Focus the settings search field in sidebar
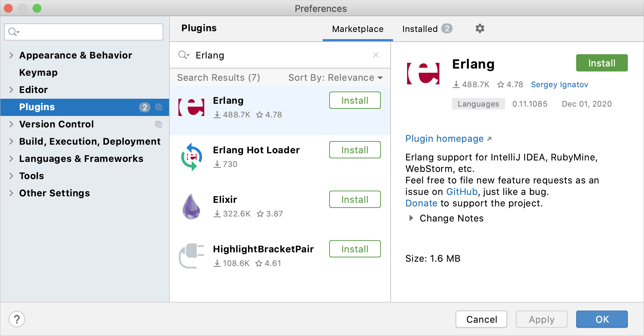This screenshot has width=644, height=336. [84, 32]
